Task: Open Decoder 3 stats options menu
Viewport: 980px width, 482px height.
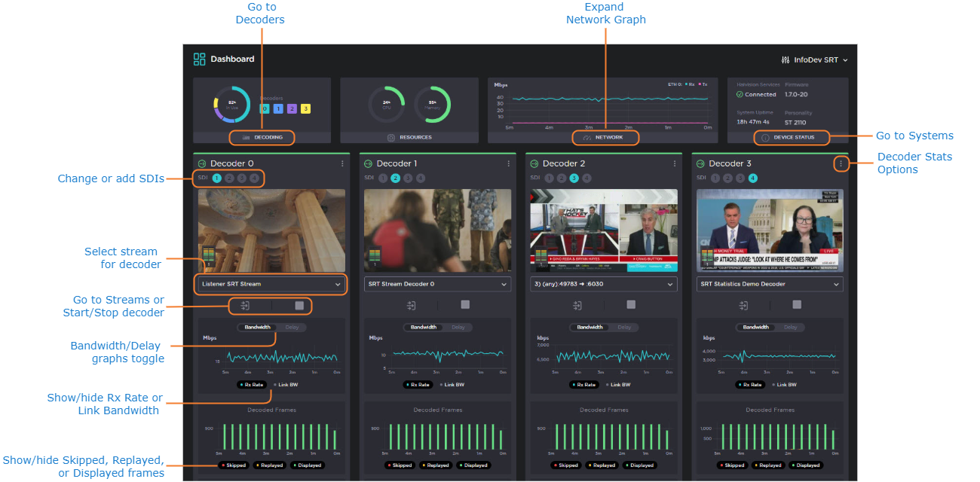Action: (x=841, y=163)
